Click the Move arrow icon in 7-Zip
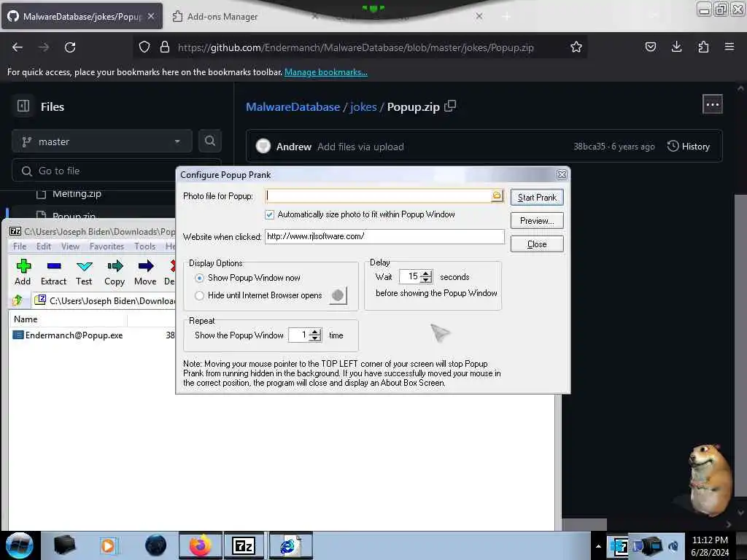Image resolution: width=747 pixels, height=560 pixels. (145, 273)
